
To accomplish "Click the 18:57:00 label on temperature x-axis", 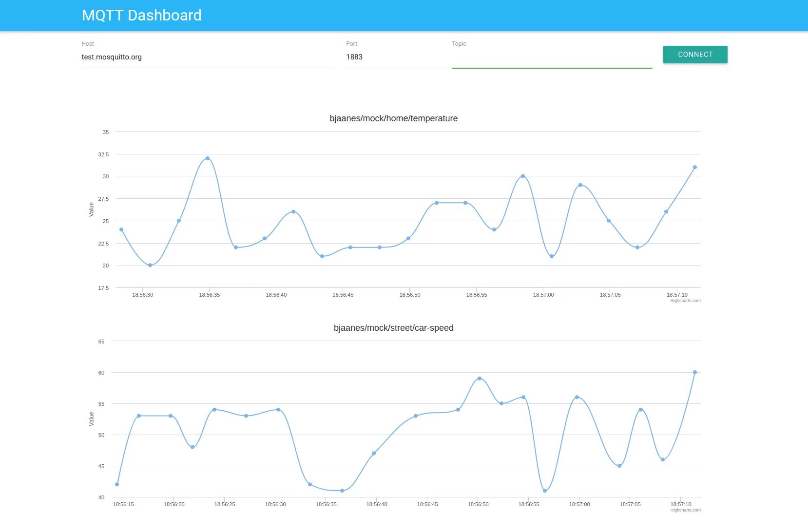I will tap(543, 295).
